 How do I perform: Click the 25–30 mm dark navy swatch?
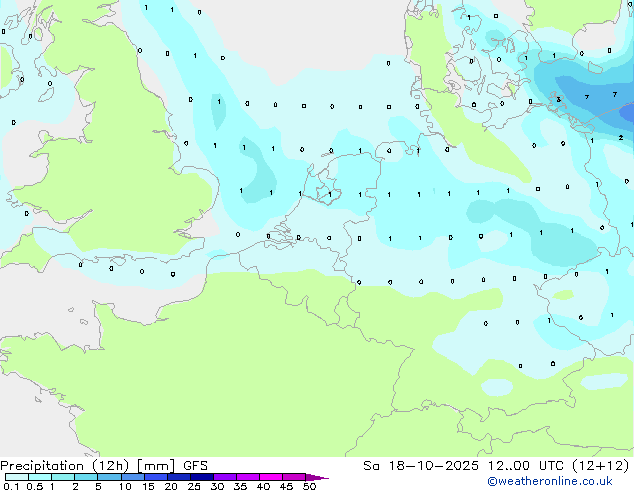[x=201, y=477]
